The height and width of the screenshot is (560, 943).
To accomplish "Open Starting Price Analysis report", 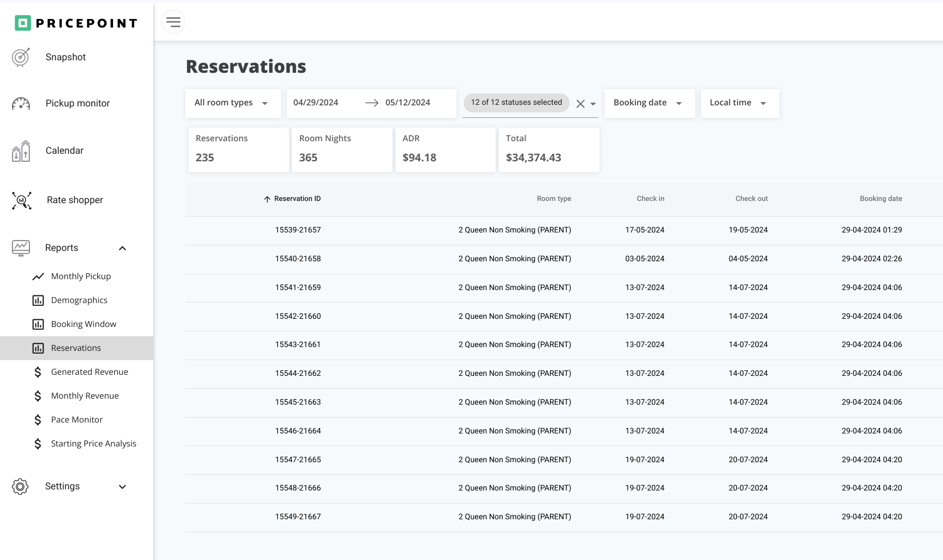I will (93, 444).
